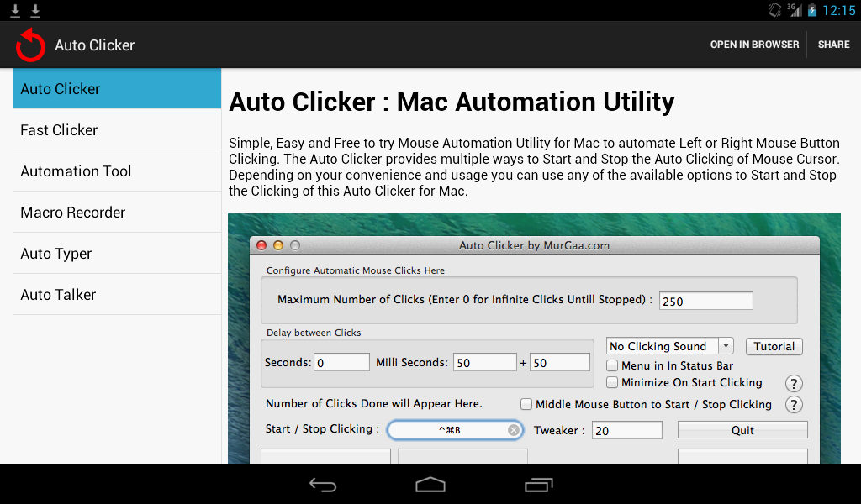This screenshot has height=504, width=861.
Task: Click the yellow minimize dot in MurGaa window
Action: pos(278,245)
